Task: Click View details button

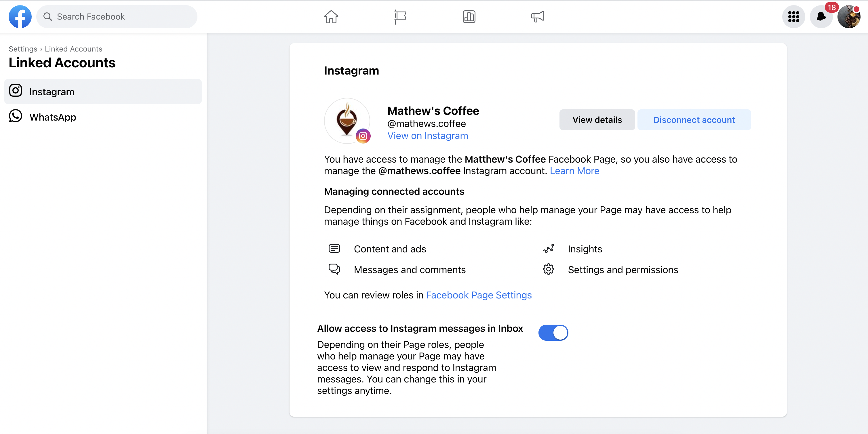Action: [x=597, y=120]
